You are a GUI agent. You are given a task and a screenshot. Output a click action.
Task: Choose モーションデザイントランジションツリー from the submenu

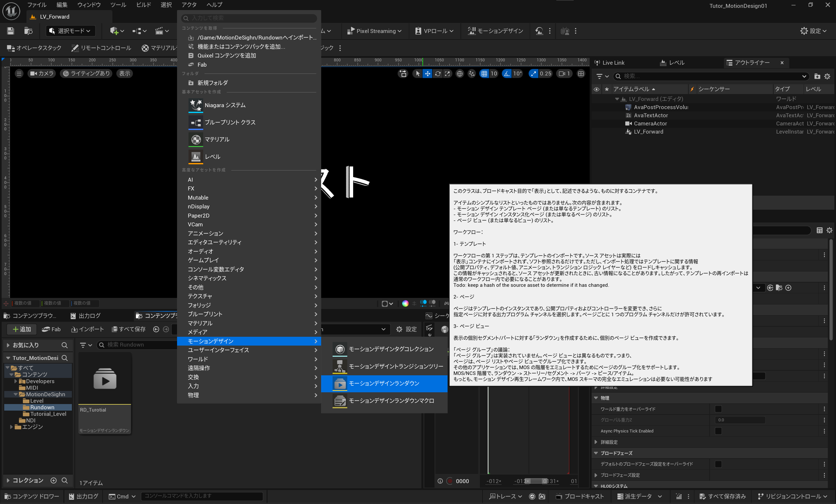tap(396, 366)
